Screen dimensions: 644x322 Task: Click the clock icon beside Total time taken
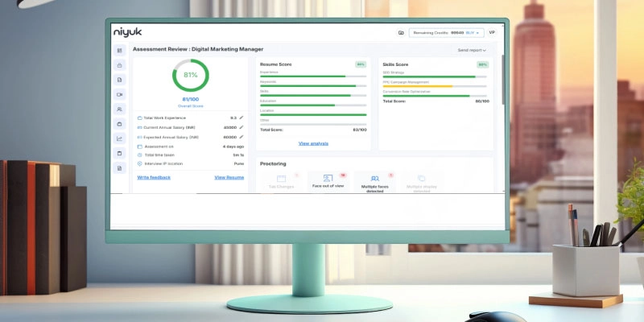coord(139,155)
